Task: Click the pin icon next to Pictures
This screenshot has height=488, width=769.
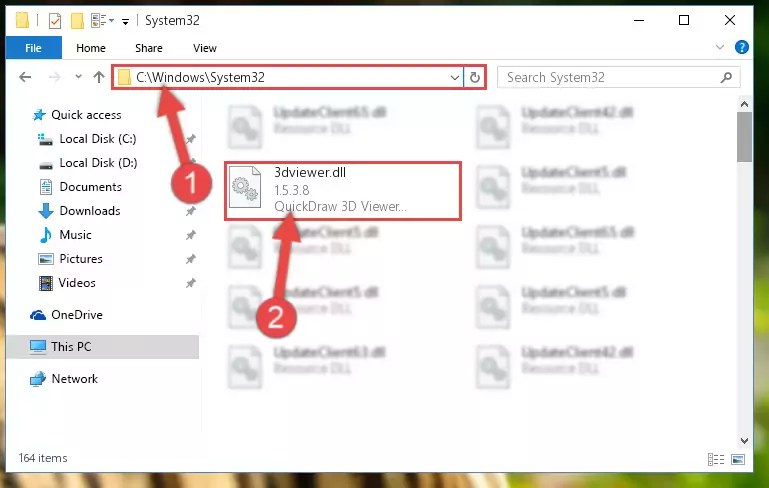Action: [190, 259]
